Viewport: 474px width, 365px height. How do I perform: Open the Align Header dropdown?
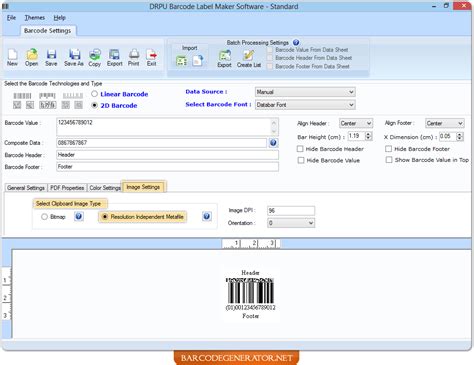point(356,123)
